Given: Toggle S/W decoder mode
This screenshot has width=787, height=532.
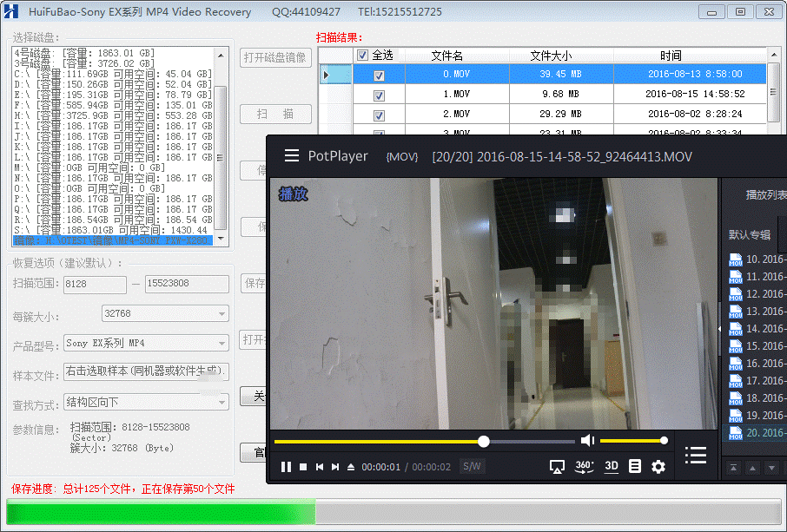Looking at the screenshot, I should (x=472, y=467).
